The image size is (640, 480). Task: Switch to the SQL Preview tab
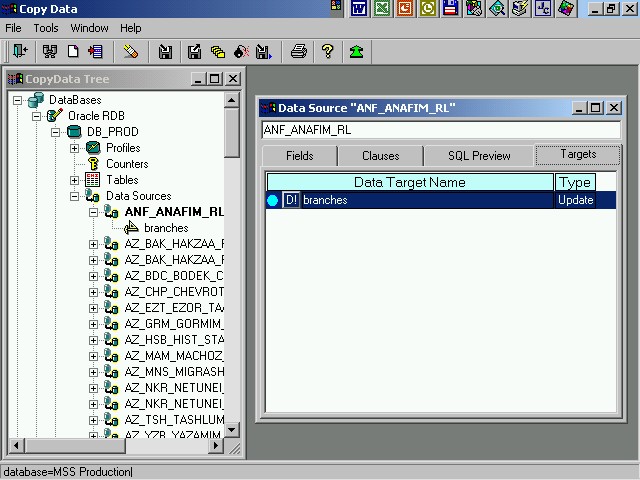pos(479,156)
